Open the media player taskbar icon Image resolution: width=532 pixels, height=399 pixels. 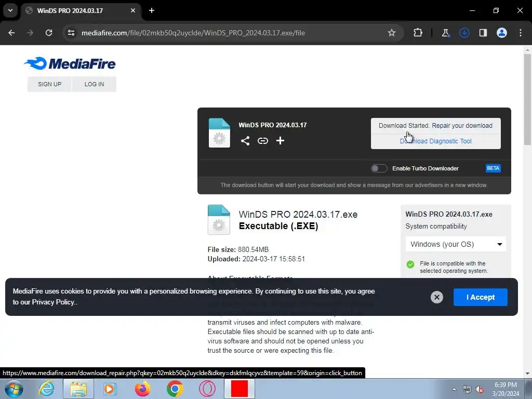pos(109,389)
